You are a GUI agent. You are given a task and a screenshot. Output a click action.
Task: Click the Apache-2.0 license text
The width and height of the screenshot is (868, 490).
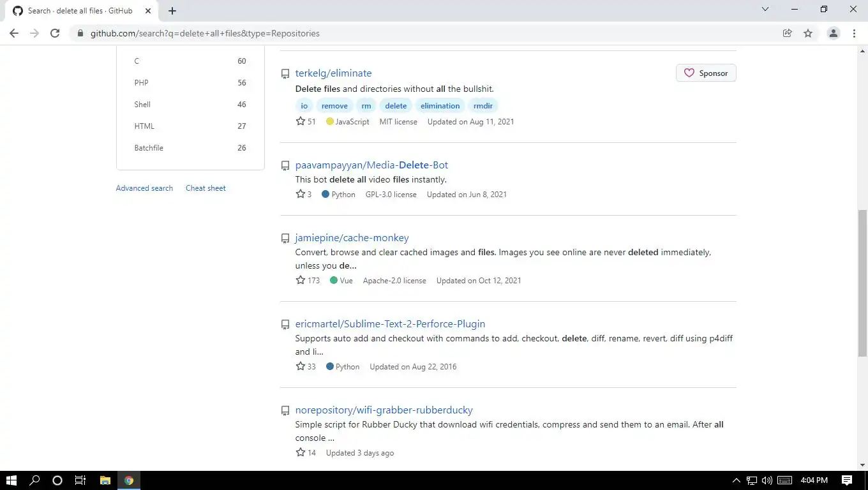(x=394, y=281)
